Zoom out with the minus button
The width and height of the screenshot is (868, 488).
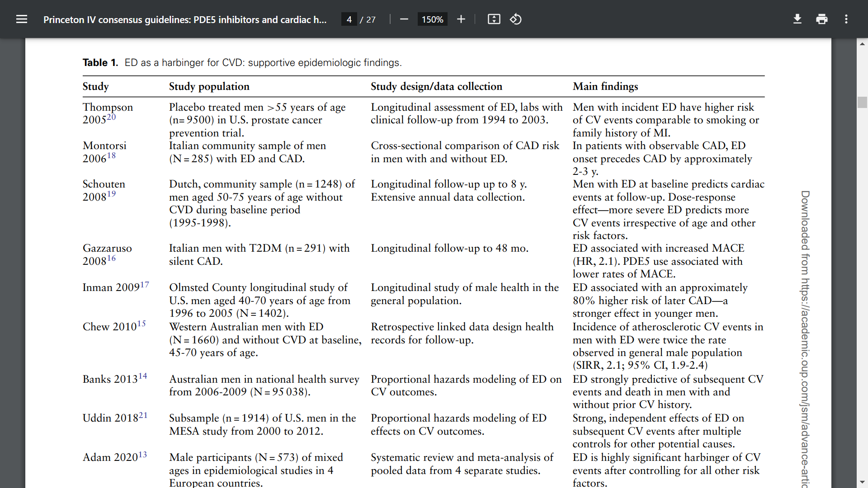tap(404, 19)
